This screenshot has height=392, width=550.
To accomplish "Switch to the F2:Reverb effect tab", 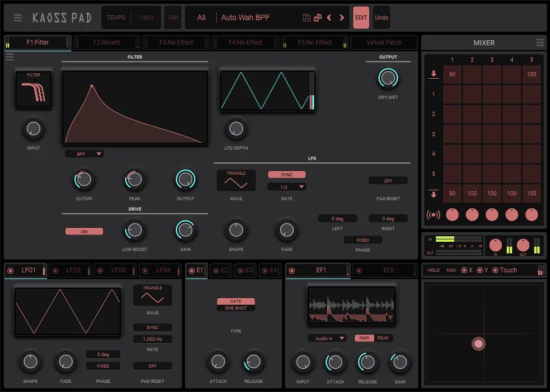I will [107, 43].
